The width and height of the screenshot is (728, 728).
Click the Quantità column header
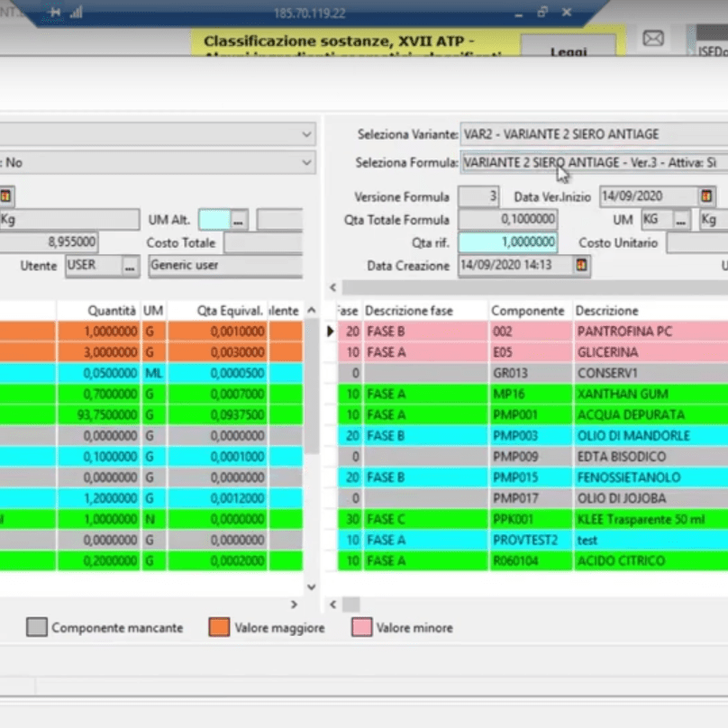click(x=97, y=311)
